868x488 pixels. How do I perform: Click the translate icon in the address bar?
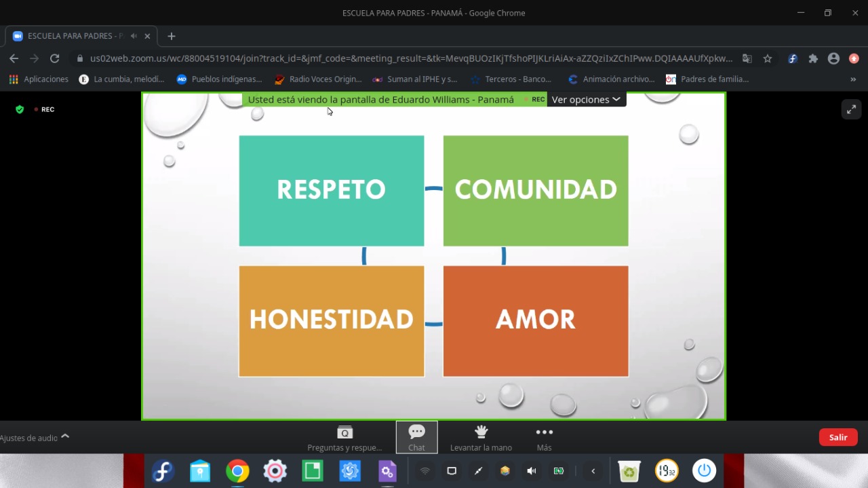coord(747,58)
